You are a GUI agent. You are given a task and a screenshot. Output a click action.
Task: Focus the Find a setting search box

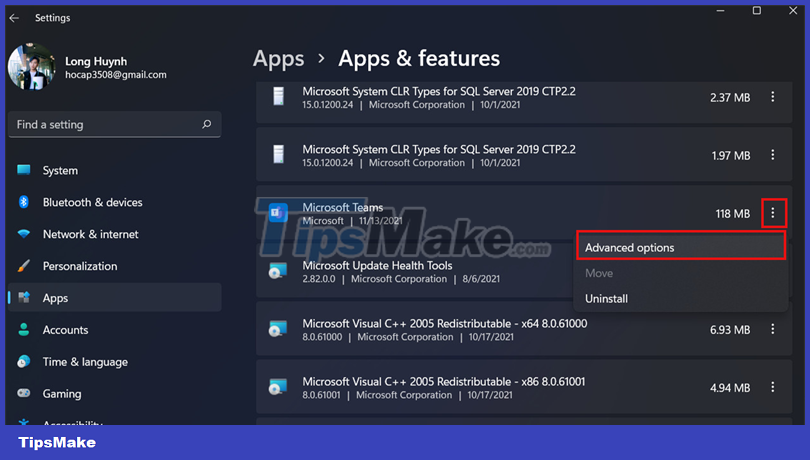[x=115, y=125]
